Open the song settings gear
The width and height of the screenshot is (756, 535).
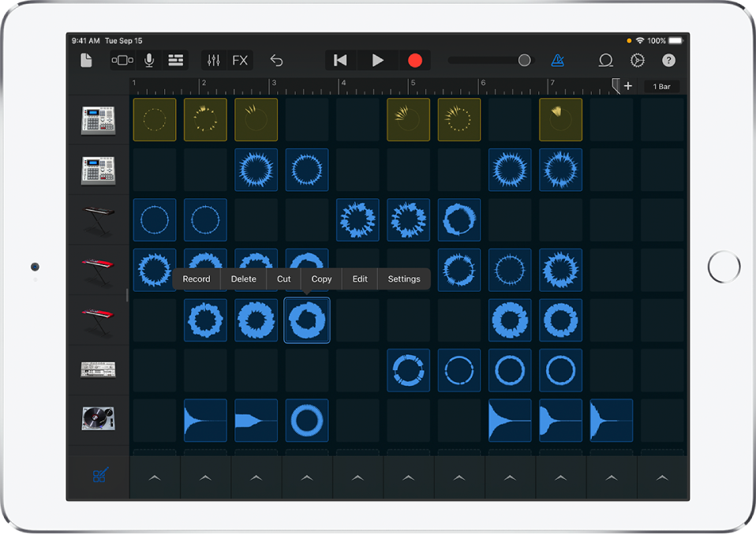tap(637, 60)
